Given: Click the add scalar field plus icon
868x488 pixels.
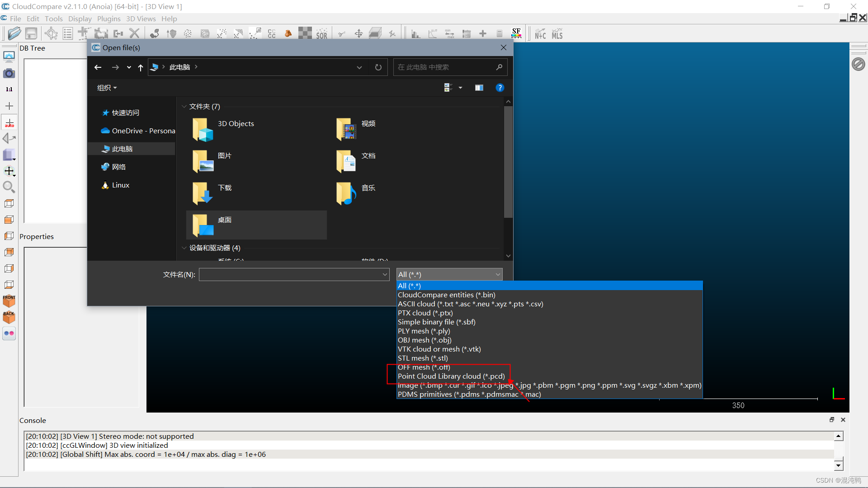Looking at the screenshot, I should (x=483, y=34).
